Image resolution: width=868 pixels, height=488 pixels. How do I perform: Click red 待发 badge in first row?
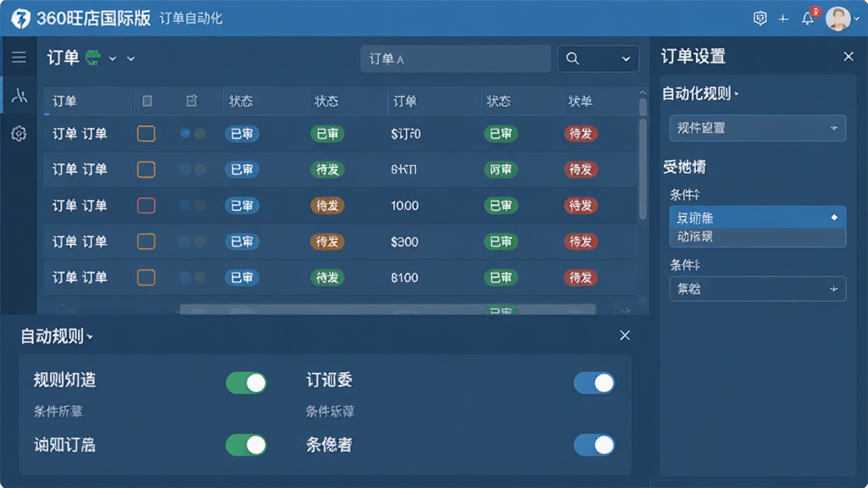coord(580,133)
